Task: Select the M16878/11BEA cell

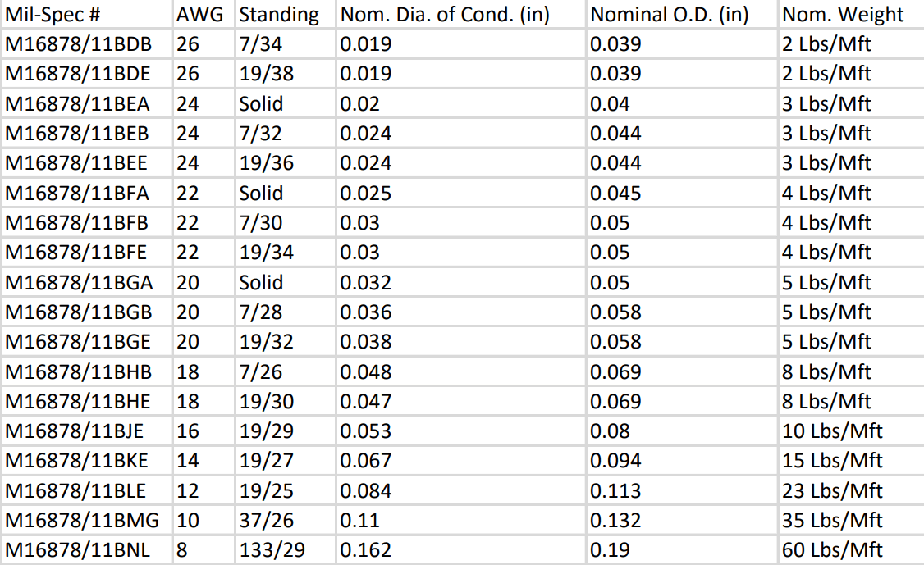Action: pyautogui.click(x=86, y=103)
